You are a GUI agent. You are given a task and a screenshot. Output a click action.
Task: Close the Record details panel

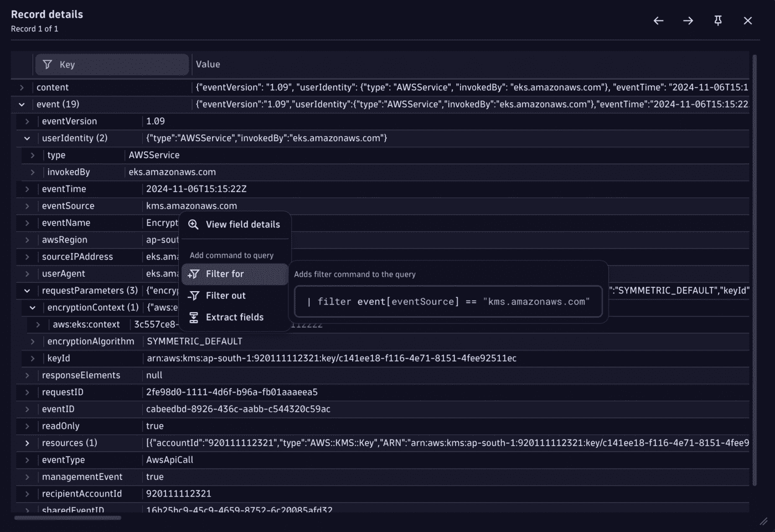tap(748, 20)
